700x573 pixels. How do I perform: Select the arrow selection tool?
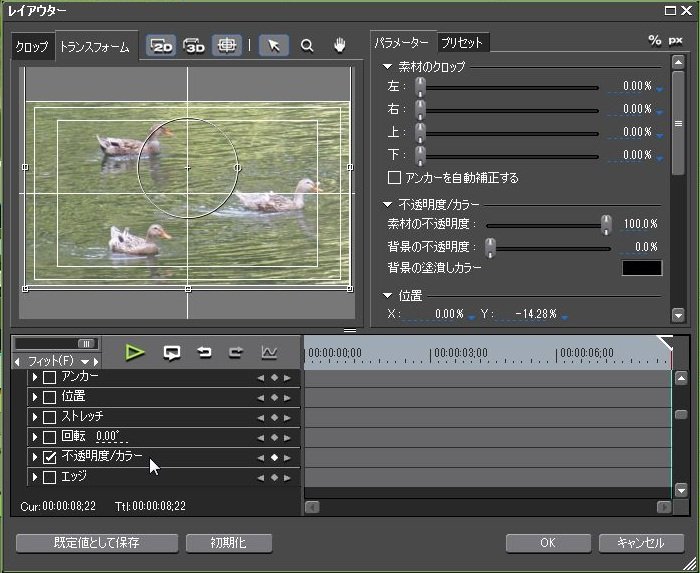(x=274, y=46)
